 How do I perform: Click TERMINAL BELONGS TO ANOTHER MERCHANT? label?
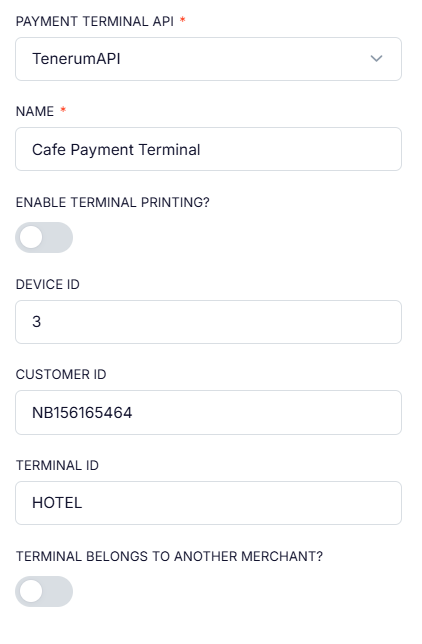pyautogui.click(x=169, y=556)
